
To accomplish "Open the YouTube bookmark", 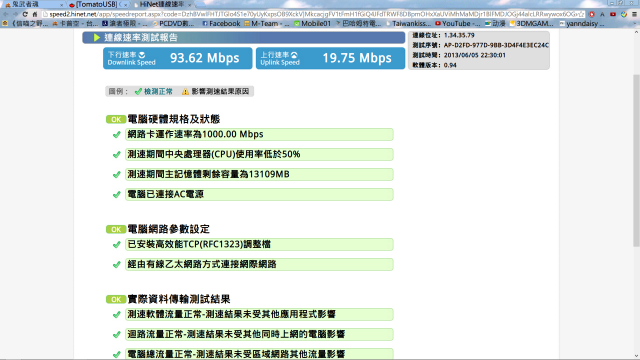I will coord(458,24).
